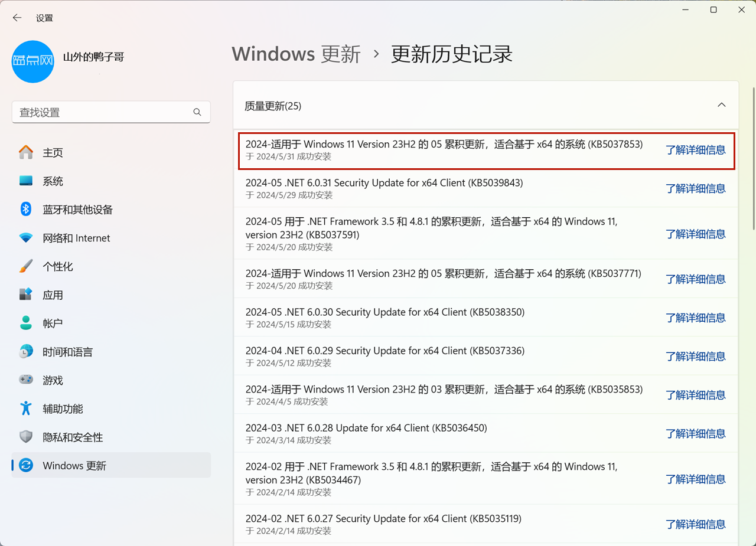Focus the 查找设置 search field

[111, 112]
